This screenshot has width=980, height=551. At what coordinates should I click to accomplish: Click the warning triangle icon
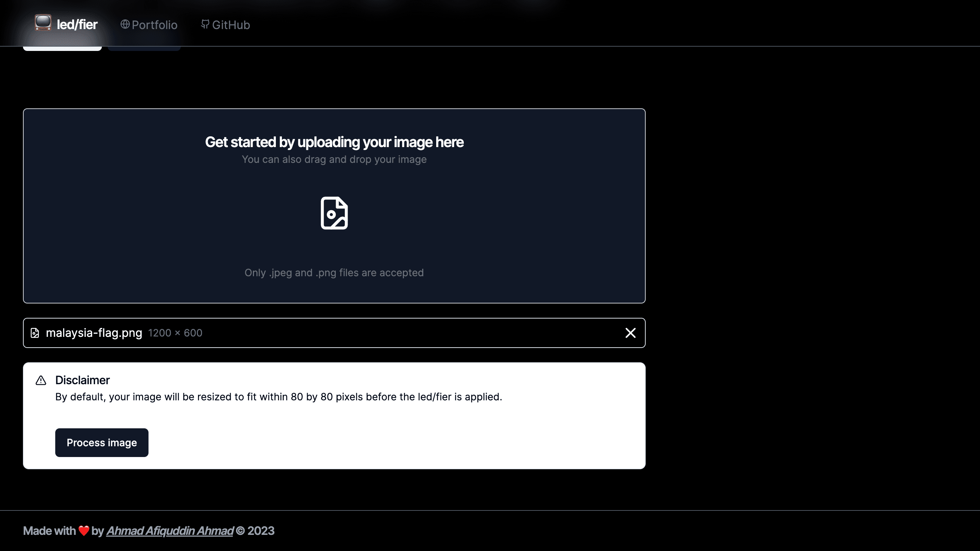(x=41, y=381)
